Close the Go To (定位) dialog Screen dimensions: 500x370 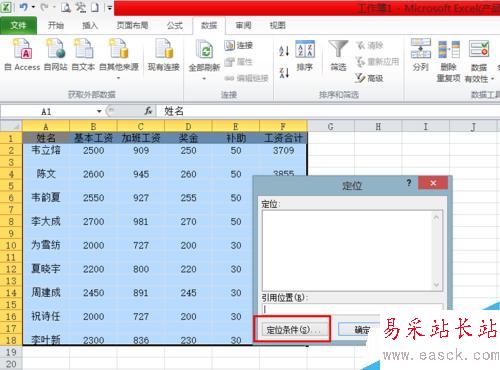(433, 183)
